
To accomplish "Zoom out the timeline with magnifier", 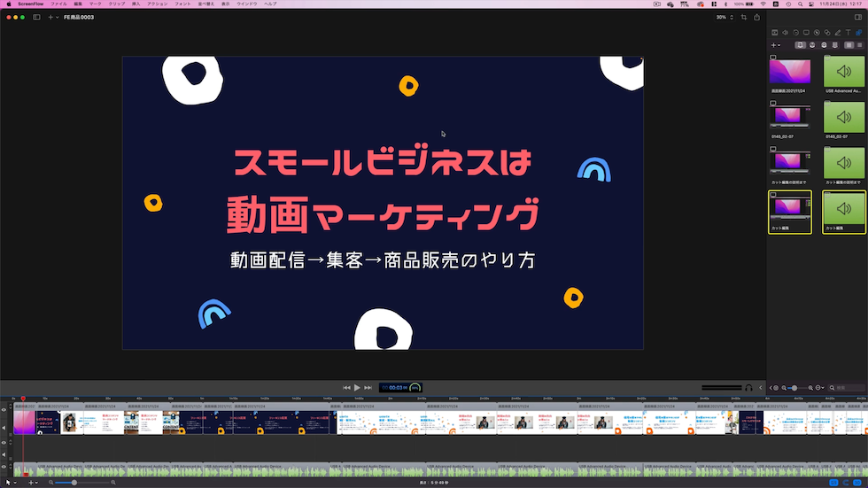I will pos(51,483).
